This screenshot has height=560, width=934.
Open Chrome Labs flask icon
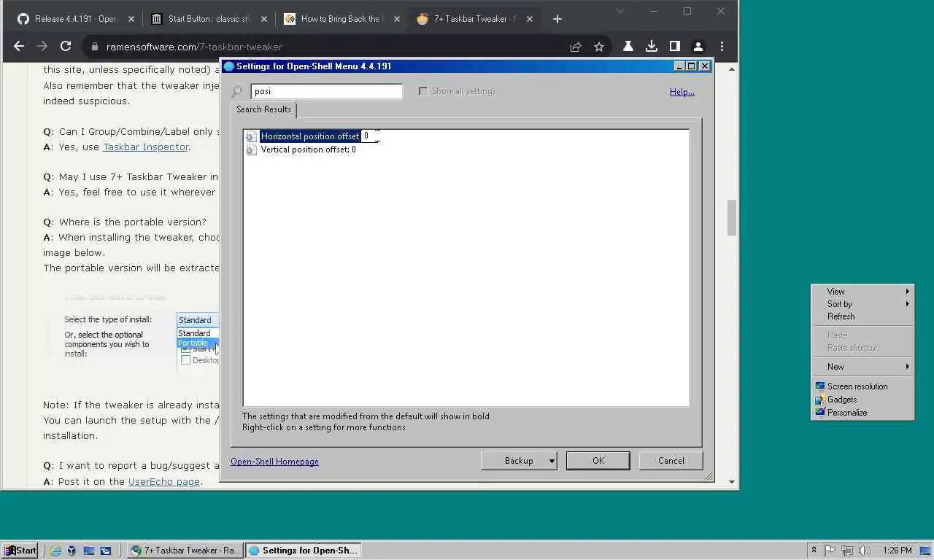[x=628, y=46]
